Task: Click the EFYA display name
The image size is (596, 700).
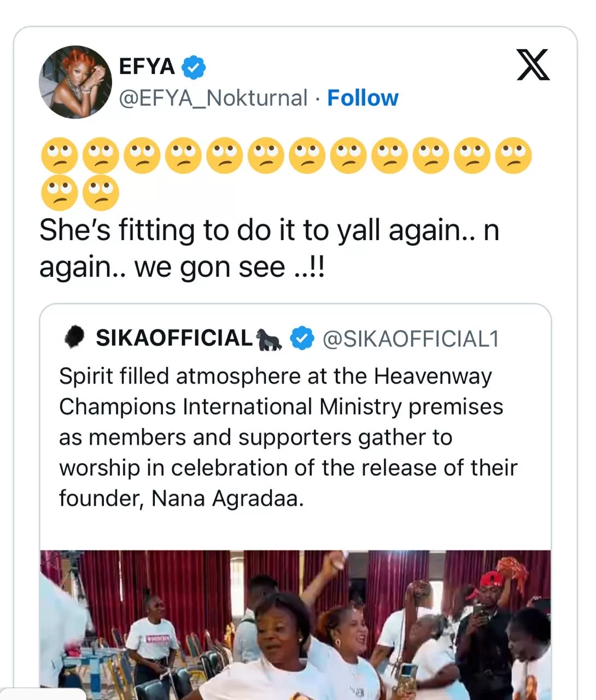Action: point(147,67)
